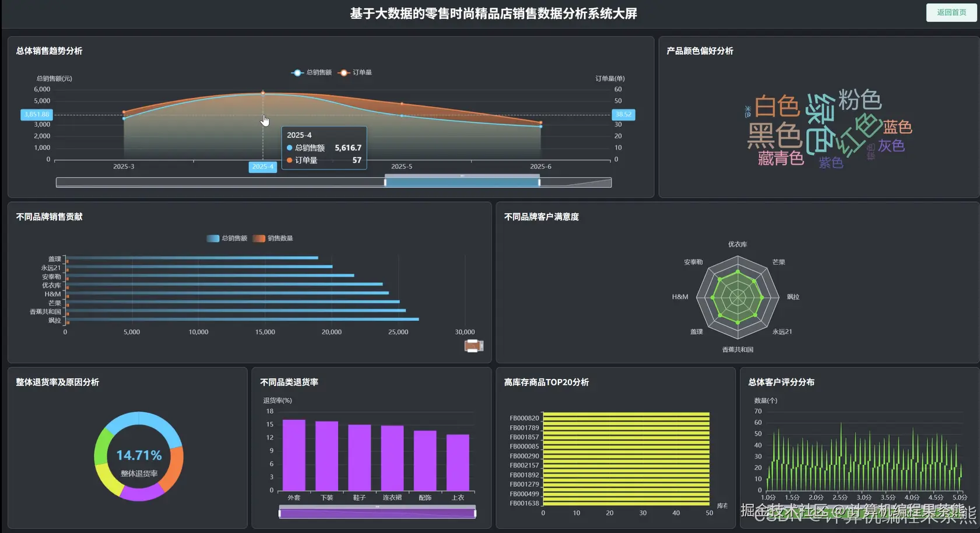Viewport: 980px width, 533px height.
Task: Click the 2025-5 axis label in trend chart
Action: (402, 167)
